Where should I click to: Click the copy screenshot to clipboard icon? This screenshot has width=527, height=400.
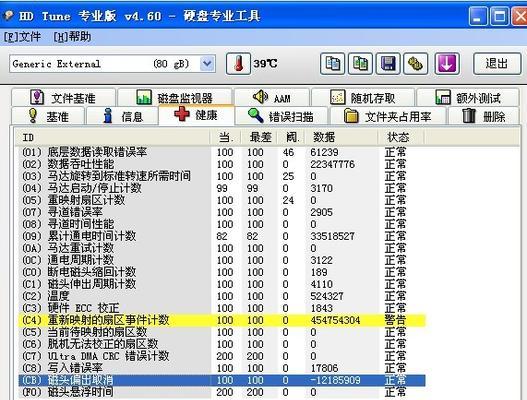pos(360,63)
